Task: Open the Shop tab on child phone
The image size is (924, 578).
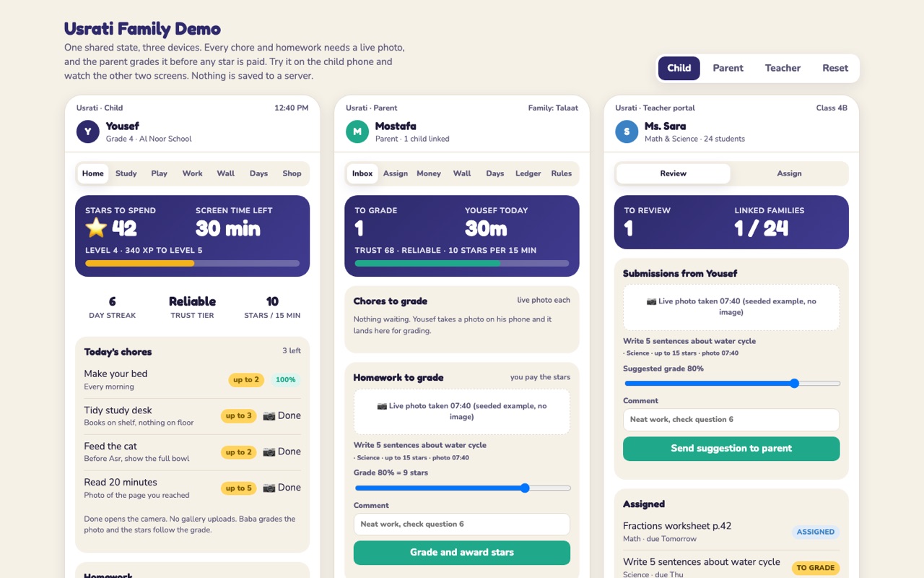Action: pyautogui.click(x=292, y=173)
